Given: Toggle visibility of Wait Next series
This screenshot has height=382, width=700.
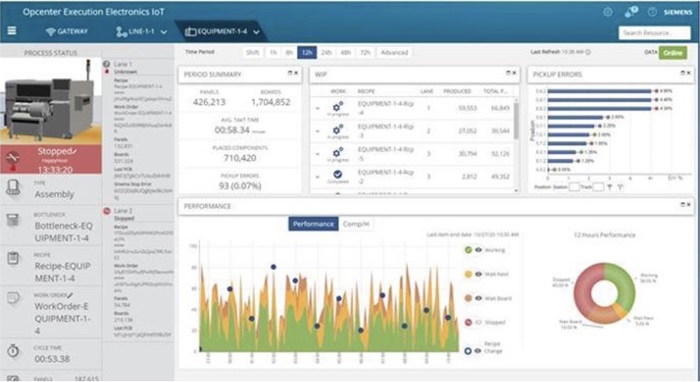Looking at the screenshot, I should (x=478, y=274).
